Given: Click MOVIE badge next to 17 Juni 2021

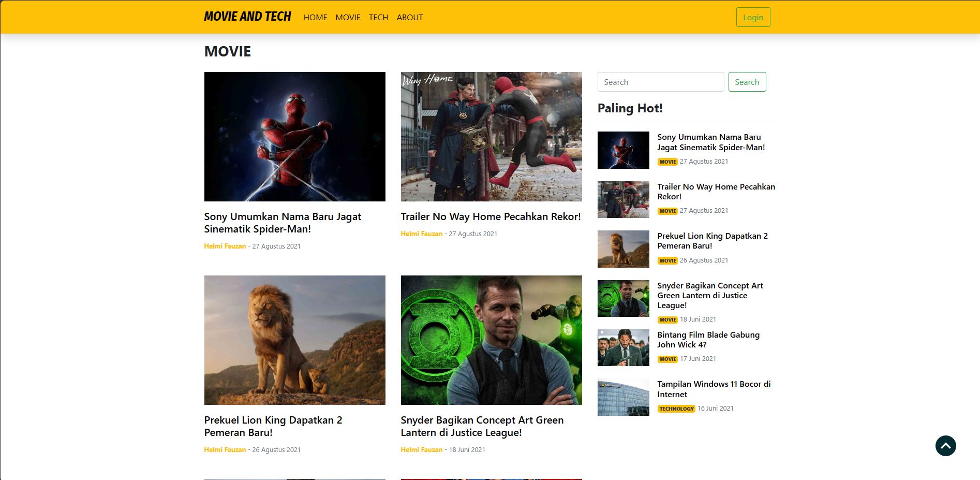Looking at the screenshot, I should click(667, 359).
